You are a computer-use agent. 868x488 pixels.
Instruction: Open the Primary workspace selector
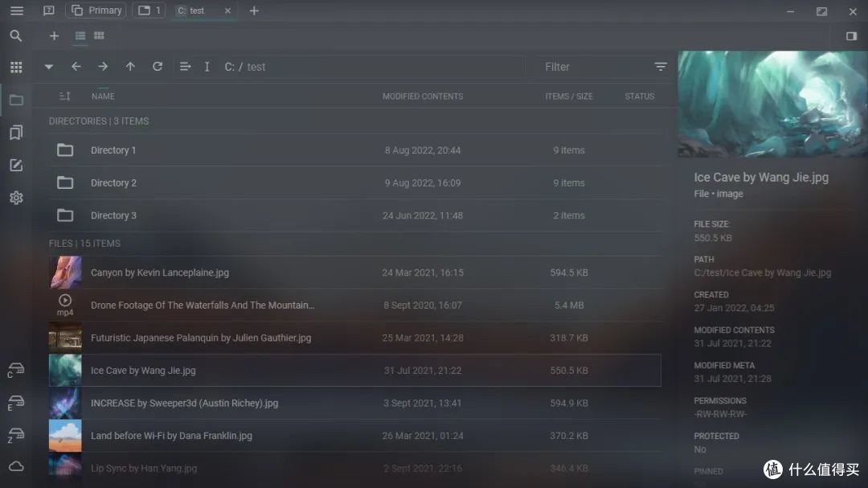coord(96,10)
